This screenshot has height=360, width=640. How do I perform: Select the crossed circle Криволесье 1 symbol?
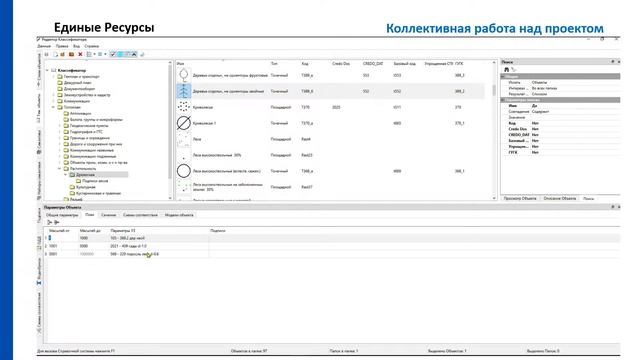[x=184, y=123]
